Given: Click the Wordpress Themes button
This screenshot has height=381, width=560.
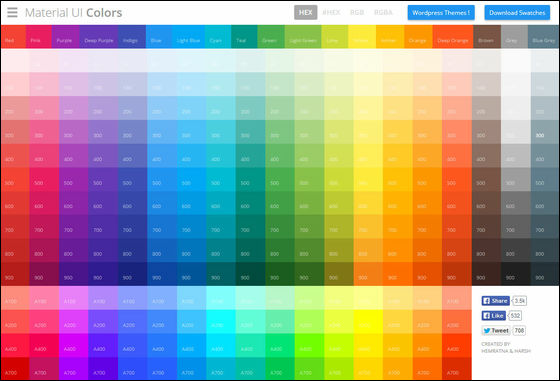Looking at the screenshot, I should click(441, 12).
